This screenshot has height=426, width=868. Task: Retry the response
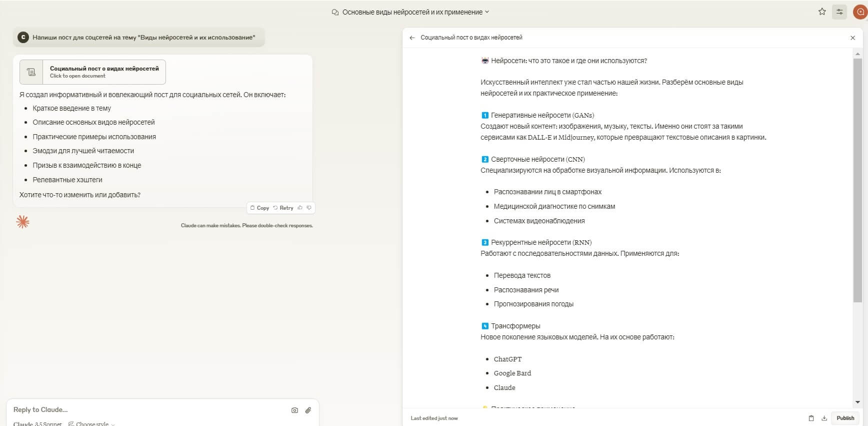click(283, 208)
